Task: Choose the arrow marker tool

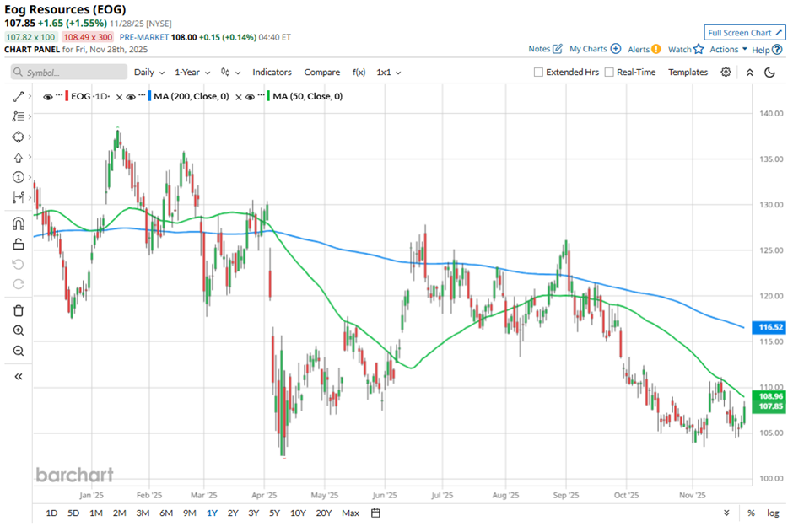Action: pos(19,158)
